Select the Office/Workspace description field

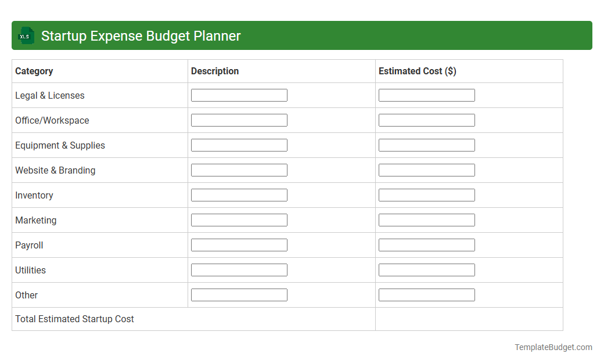(x=239, y=120)
